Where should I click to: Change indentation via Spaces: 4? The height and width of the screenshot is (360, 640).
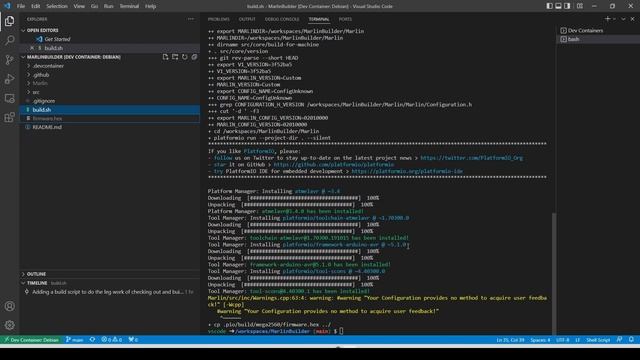[540, 340]
